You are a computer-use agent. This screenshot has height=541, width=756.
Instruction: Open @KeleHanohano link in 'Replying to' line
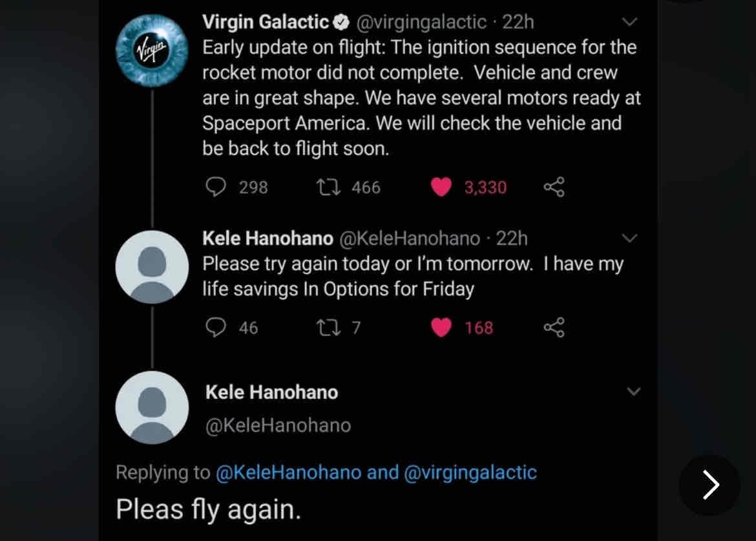[x=288, y=472]
